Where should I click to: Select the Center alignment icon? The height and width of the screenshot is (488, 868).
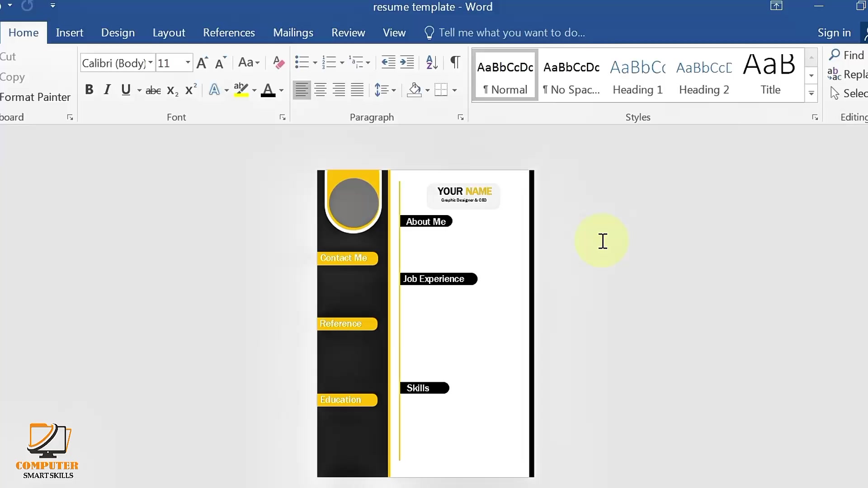pos(321,90)
